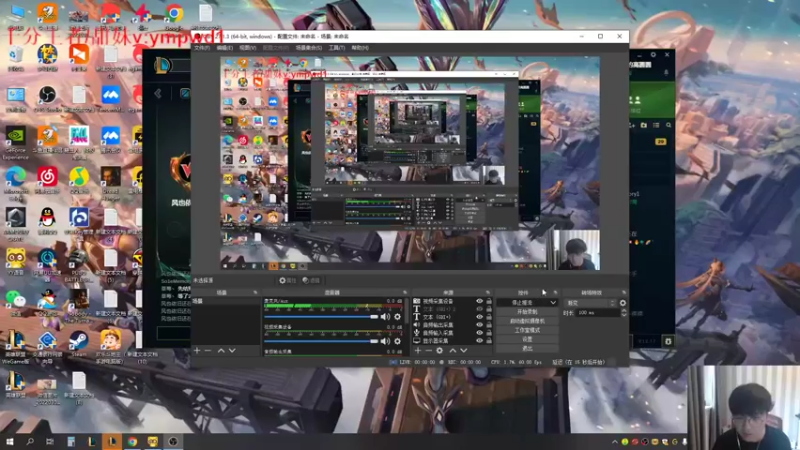Add a new scene with plus icon
Image resolution: width=800 pixels, height=450 pixels.
click(197, 351)
